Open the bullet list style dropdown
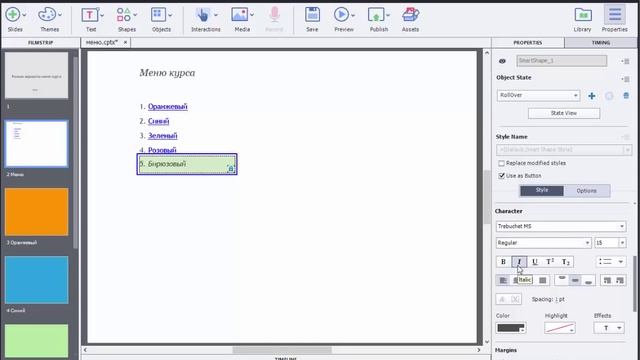The width and height of the screenshot is (640, 360). point(611,262)
